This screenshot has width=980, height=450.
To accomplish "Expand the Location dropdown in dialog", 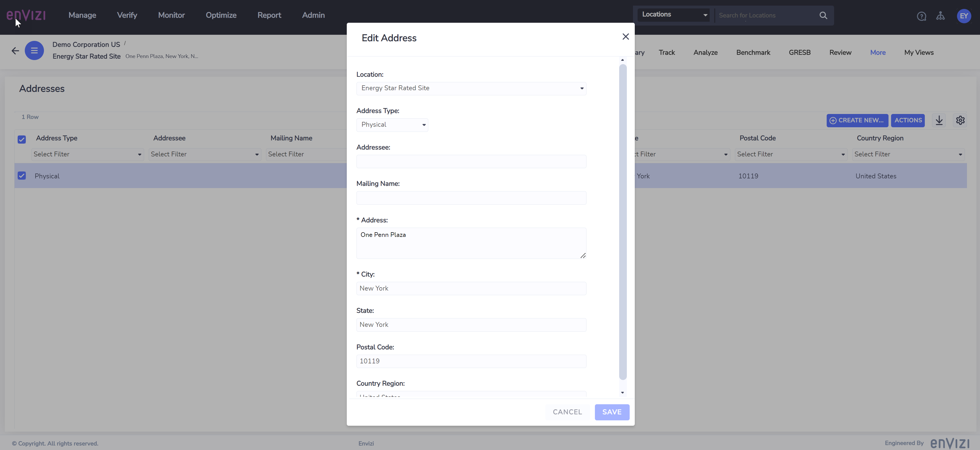I will click(471, 88).
